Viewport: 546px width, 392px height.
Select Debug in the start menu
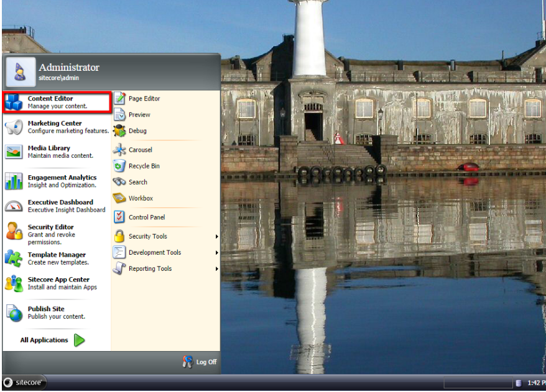pos(166,131)
